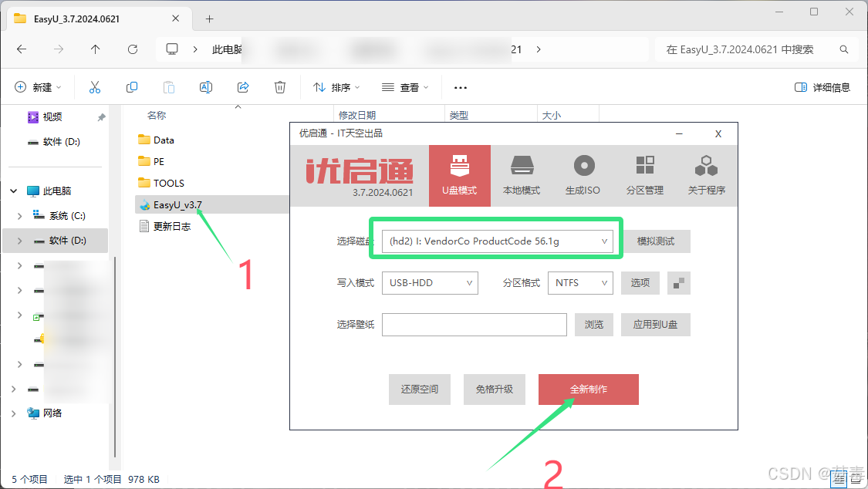868x489 pixels.
Task: Open 分区管理 tab
Action: [645, 176]
